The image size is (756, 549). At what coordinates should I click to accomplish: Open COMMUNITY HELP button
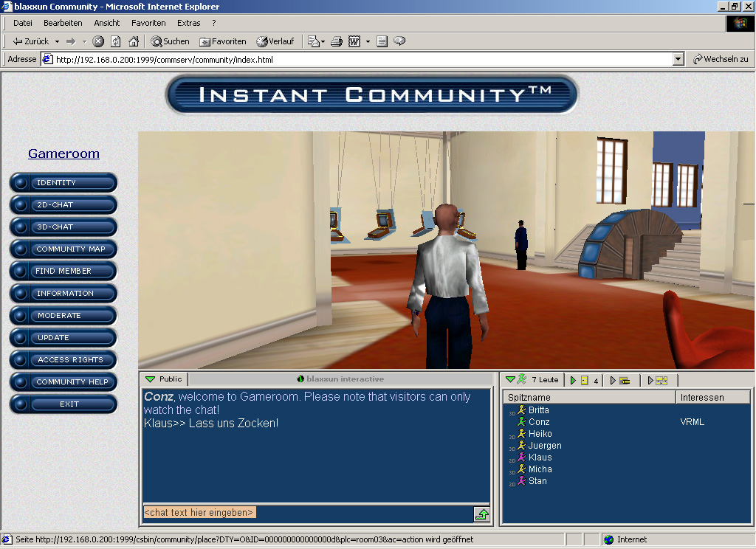point(63,381)
